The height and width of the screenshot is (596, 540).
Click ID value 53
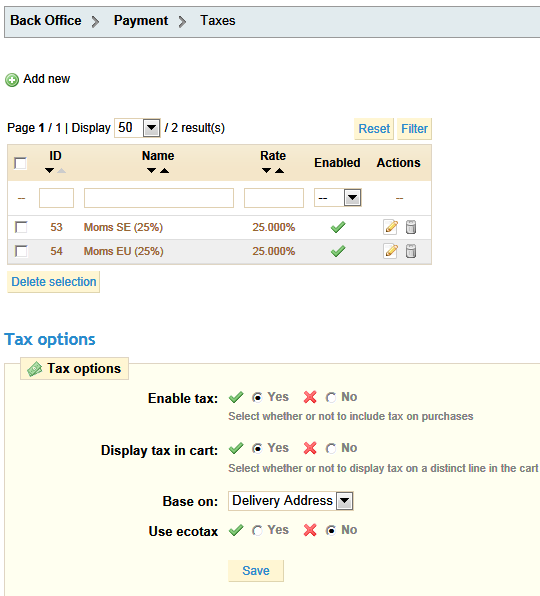pyautogui.click(x=56, y=227)
